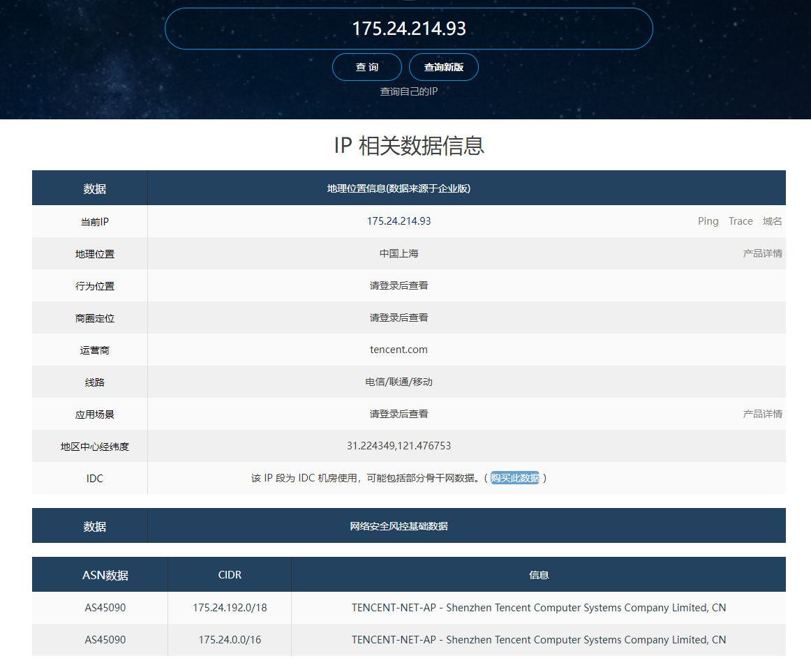Image resolution: width=811 pixels, height=672 pixels.
Task: Click the highlighted 购买此数据 link
Action: point(515,478)
